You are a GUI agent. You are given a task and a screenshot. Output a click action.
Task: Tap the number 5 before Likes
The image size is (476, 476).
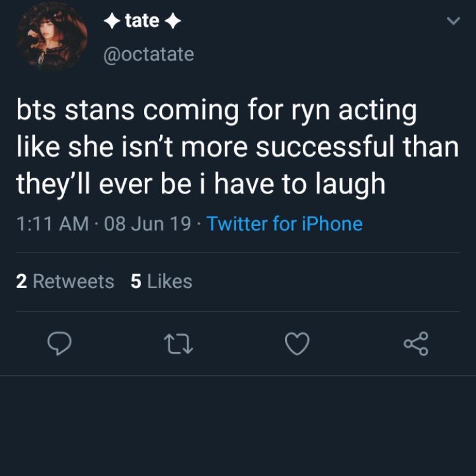[136, 281]
